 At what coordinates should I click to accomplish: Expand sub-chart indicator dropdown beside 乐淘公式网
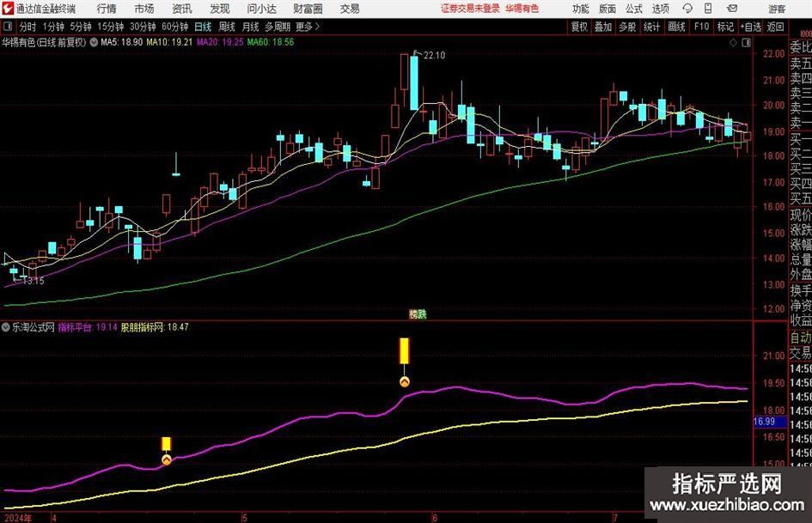[x=6, y=327]
